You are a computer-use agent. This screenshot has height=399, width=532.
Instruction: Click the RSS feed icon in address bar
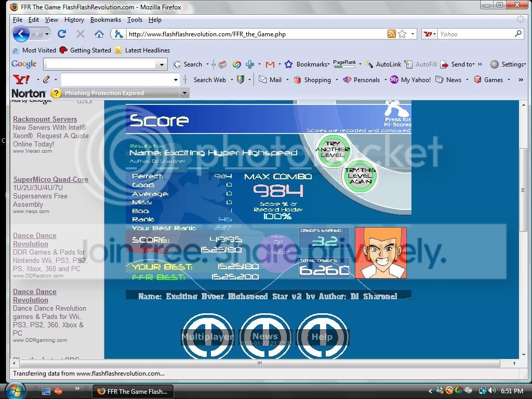pyautogui.click(x=392, y=34)
